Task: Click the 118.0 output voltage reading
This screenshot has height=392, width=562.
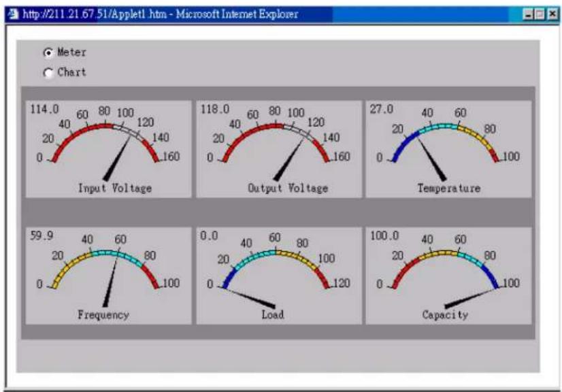Action: coord(215,109)
